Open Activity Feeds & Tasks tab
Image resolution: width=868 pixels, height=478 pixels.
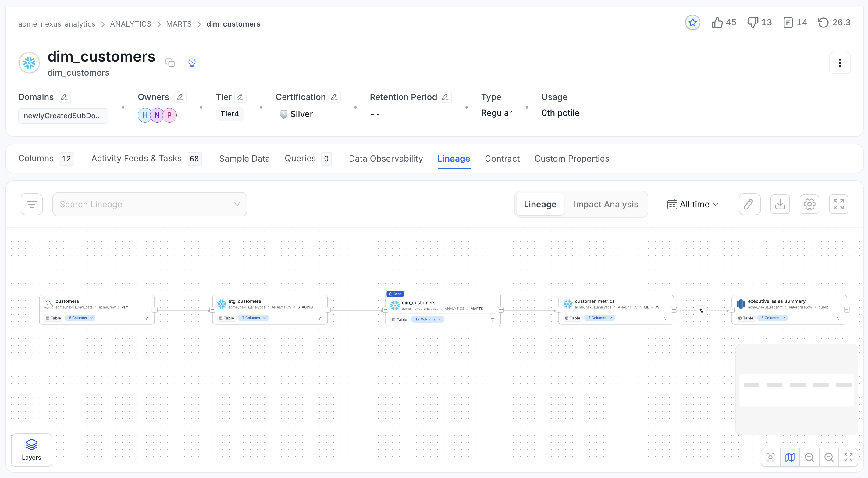click(x=146, y=159)
